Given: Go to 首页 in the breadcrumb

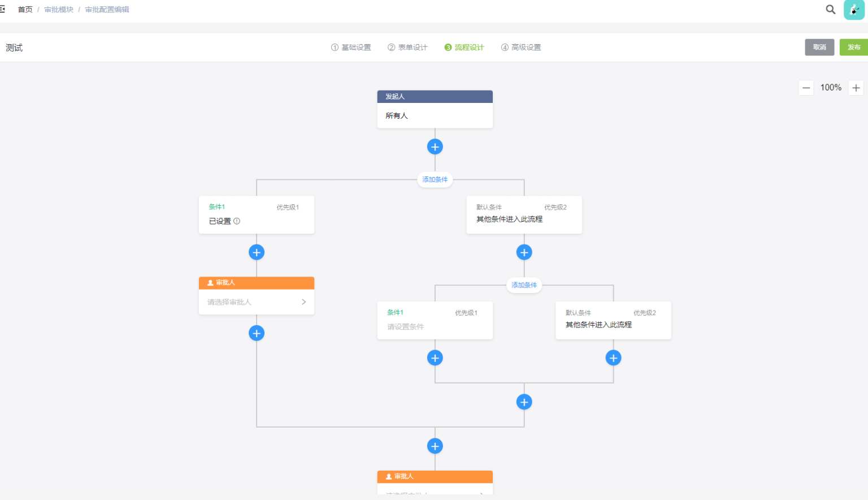Looking at the screenshot, I should [x=25, y=10].
